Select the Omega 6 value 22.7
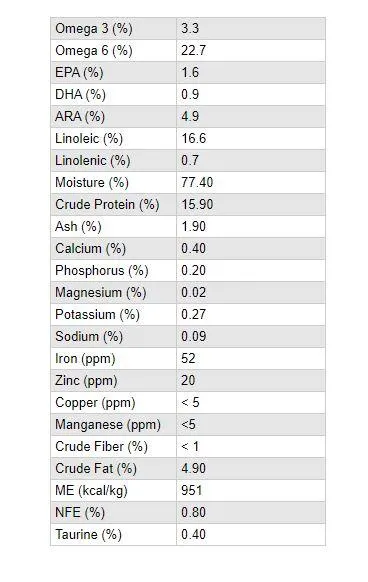 tap(193, 50)
